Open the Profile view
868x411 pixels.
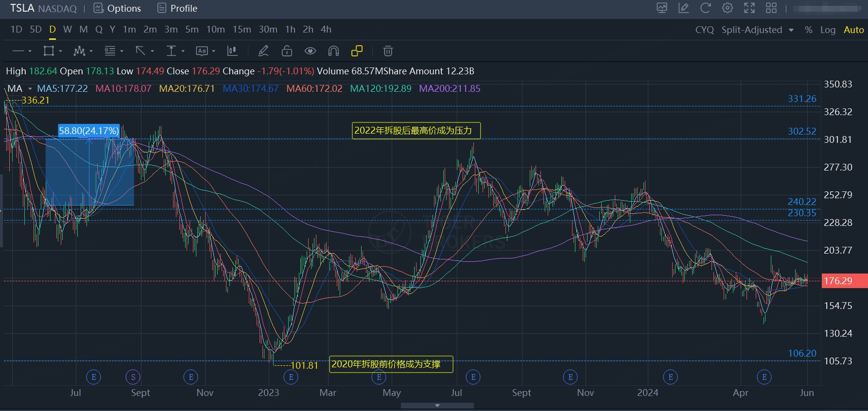[177, 8]
